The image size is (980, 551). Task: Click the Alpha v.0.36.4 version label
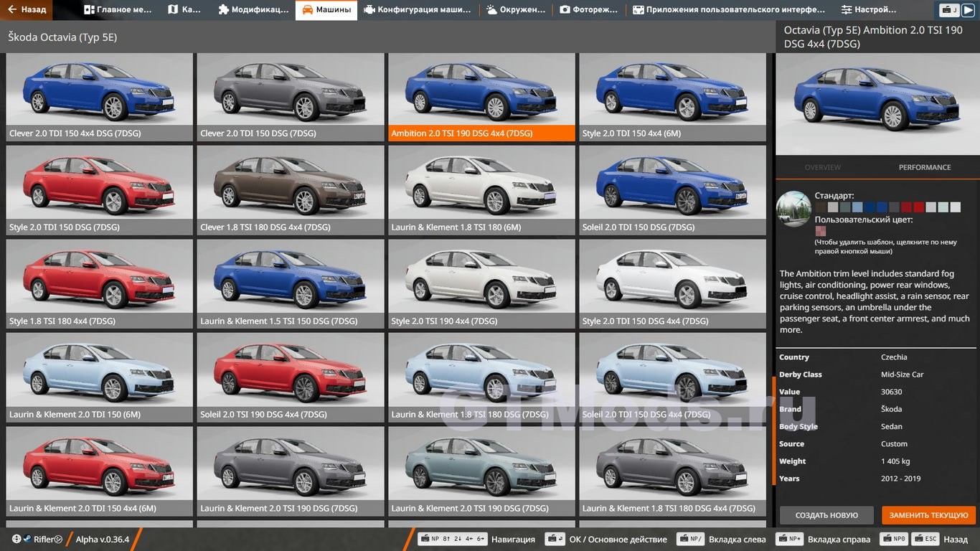click(x=103, y=540)
